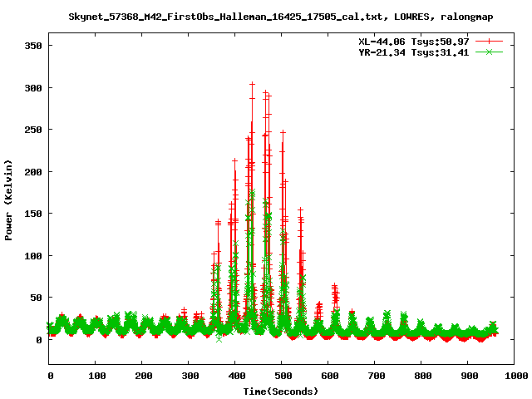This screenshot has width=532, height=399.
Task: Click the tallest red peak above 300 Kelvin
Action: [x=252, y=84]
